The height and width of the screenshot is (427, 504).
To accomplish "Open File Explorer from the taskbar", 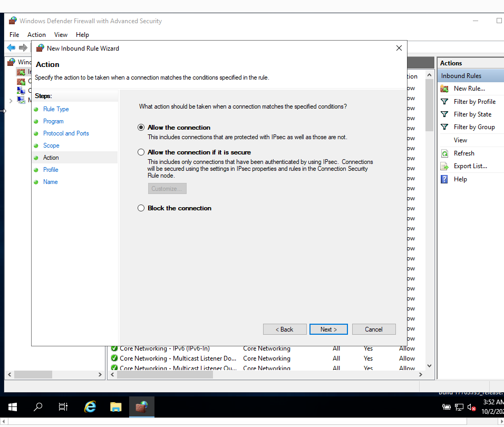I will (x=115, y=407).
